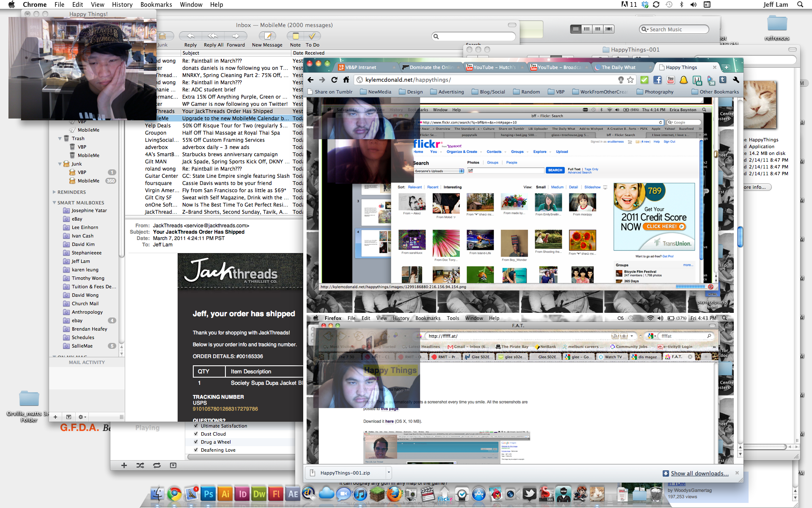The image size is (812, 508).
Task: Open the Photography bookmarks folder
Action: coord(655,92)
